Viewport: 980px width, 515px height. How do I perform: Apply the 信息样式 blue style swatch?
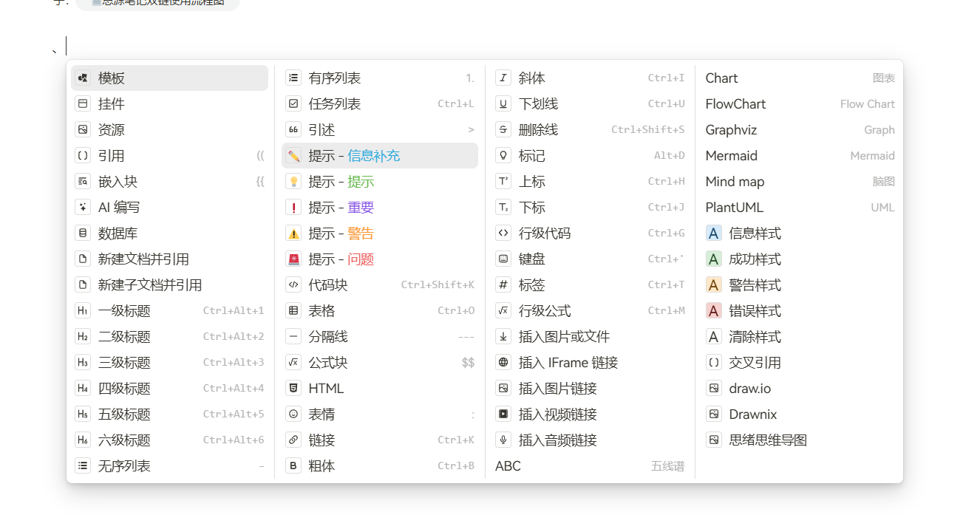(x=714, y=233)
